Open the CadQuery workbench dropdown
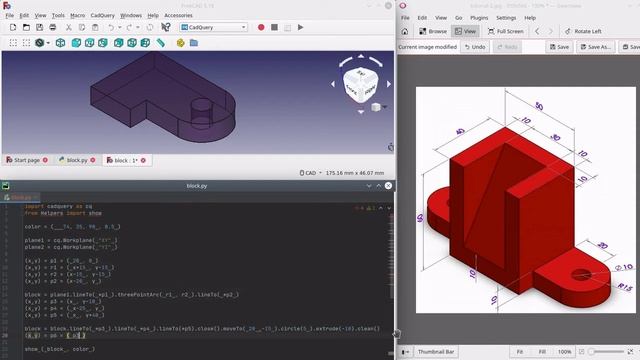Image resolution: width=640 pixels, height=360 pixels. (x=213, y=27)
